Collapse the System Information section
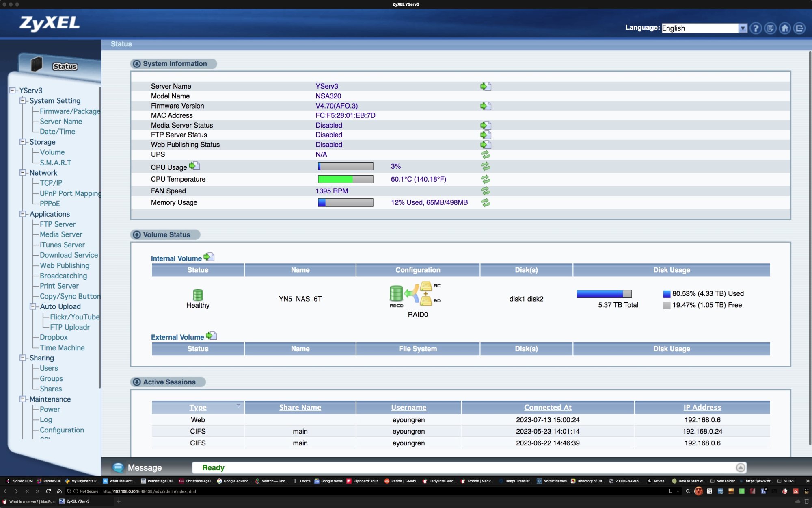Image resolution: width=812 pixels, height=508 pixels. tap(137, 64)
